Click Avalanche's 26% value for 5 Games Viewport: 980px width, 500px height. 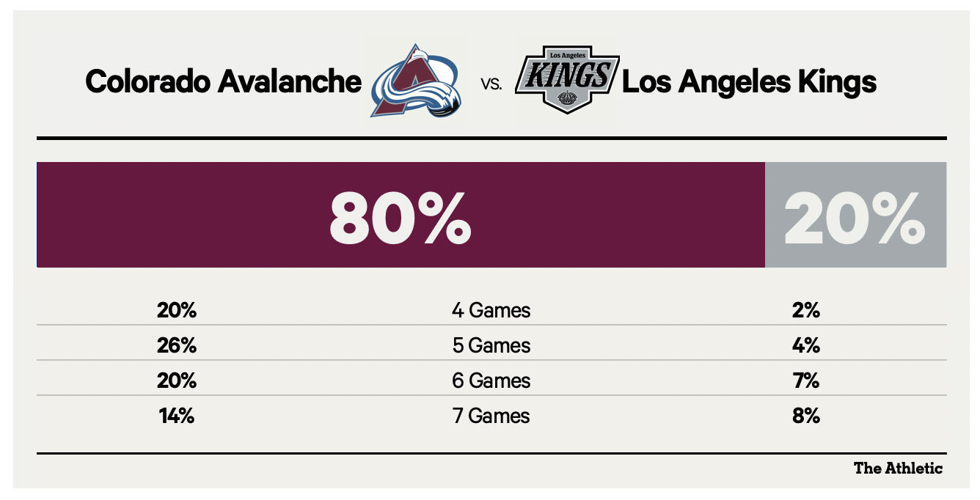pos(177,345)
